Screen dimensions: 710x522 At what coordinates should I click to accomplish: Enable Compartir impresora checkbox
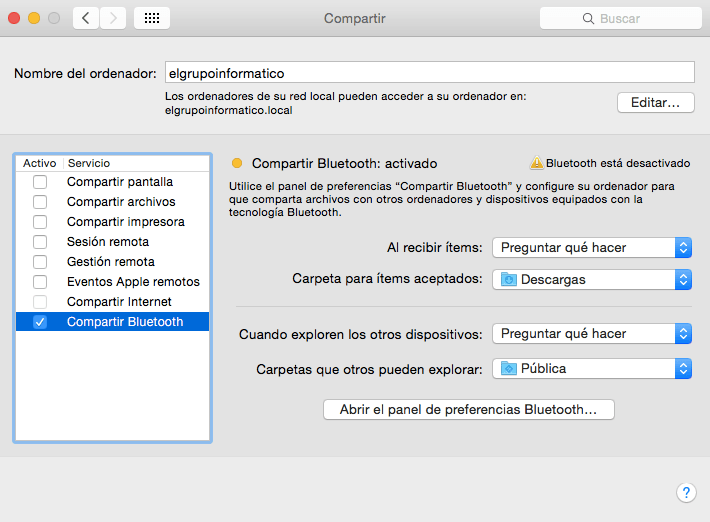coord(40,222)
